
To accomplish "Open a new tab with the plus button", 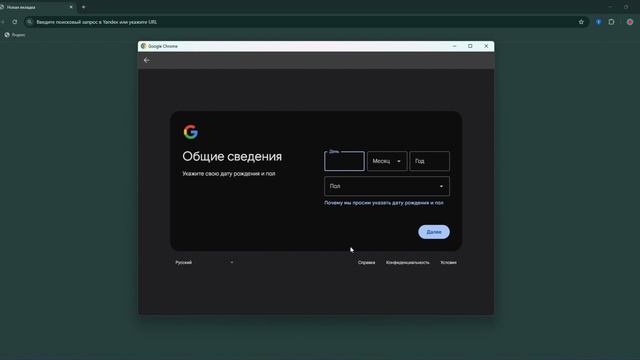I will pyautogui.click(x=84, y=7).
